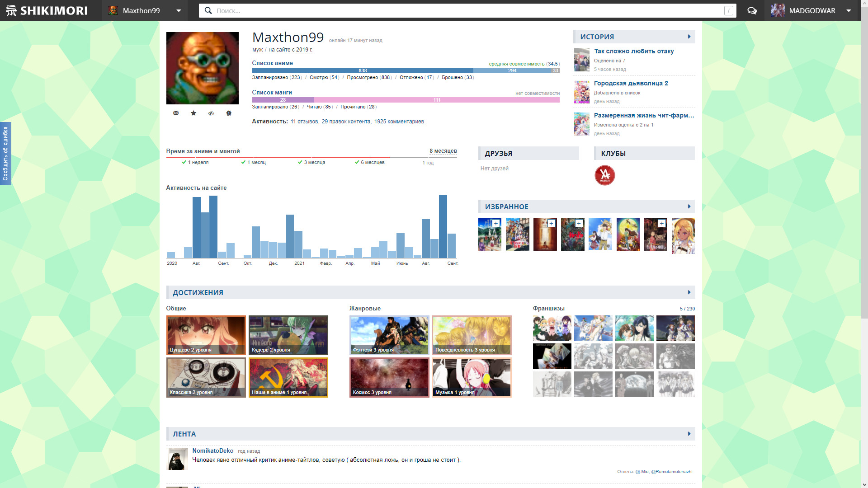Viewport: 868px width, 488px height.
Task: Open the Так сложно любить отаку history entry
Action: point(633,51)
